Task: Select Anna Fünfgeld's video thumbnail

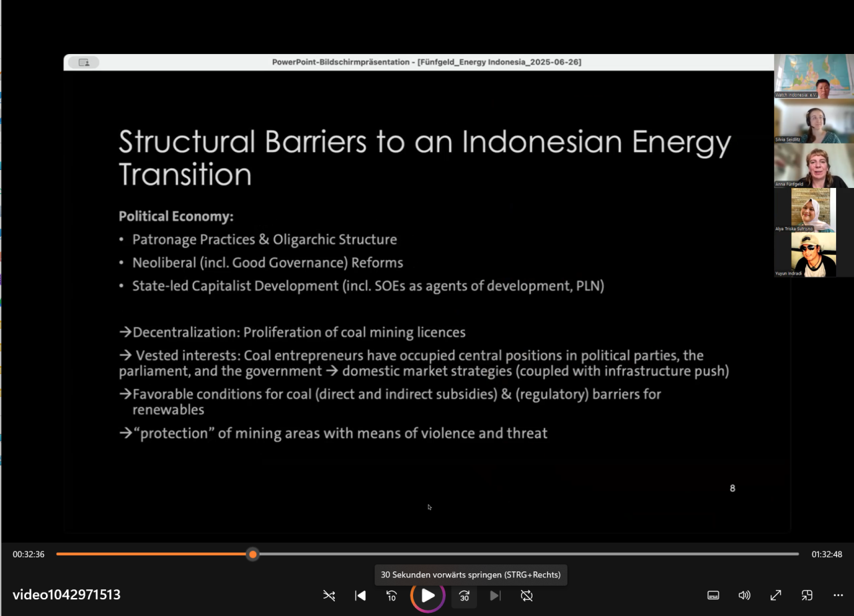Action: (813, 166)
